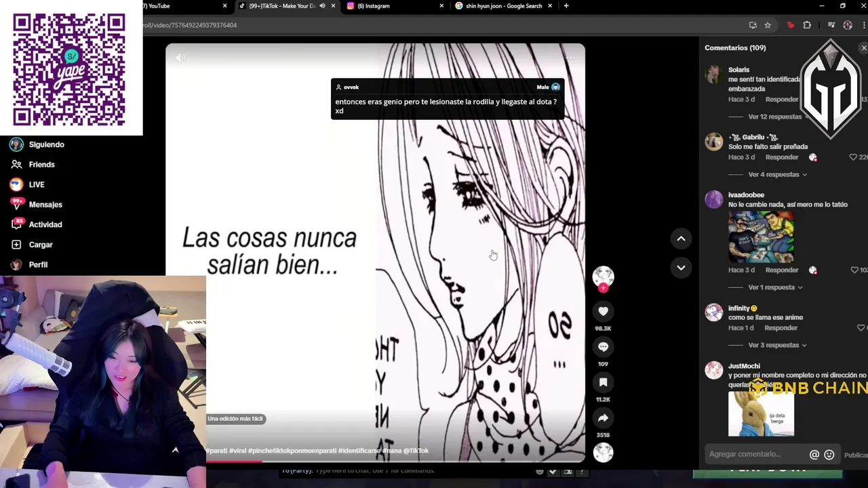Image resolution: width=868 pixels, height=488 pixels.
Task: Open Perfil in the sidebar
Action: coord(29,264)
